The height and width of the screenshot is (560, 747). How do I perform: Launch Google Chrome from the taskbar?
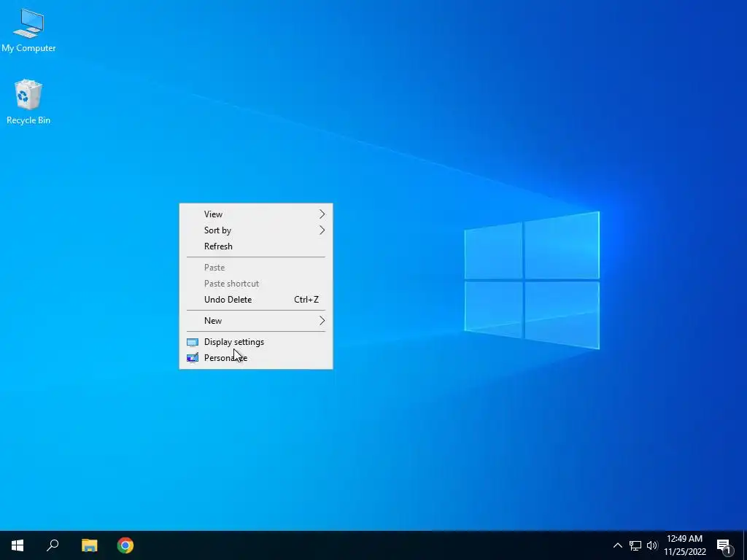[x=125, y=545]
